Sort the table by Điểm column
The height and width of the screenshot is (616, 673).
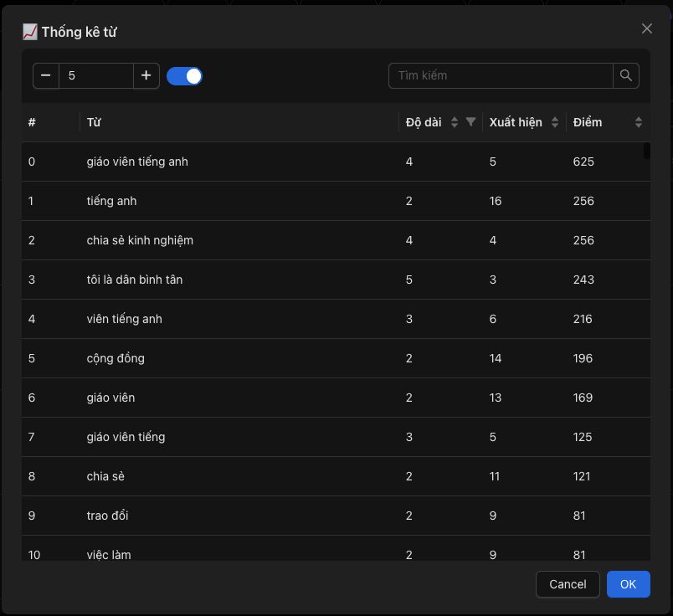point(639,122)
